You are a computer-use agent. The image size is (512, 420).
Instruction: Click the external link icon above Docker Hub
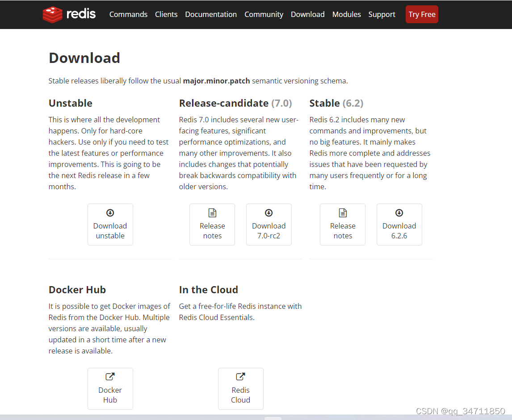[x=110, y=377]
